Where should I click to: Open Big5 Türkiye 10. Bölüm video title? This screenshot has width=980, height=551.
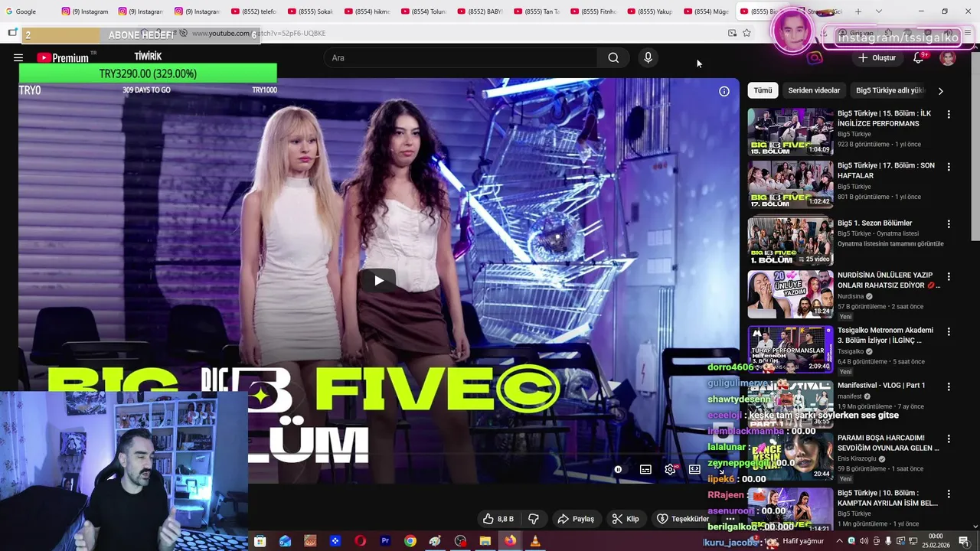[888, 498]
